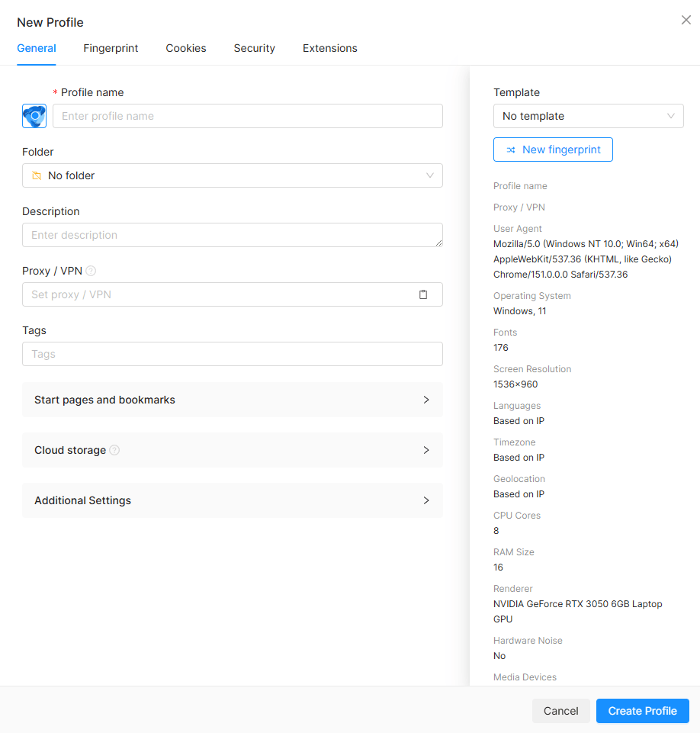Screen dimensions: 700x733
Task: Open the Cookies tab
Action: 186,48
